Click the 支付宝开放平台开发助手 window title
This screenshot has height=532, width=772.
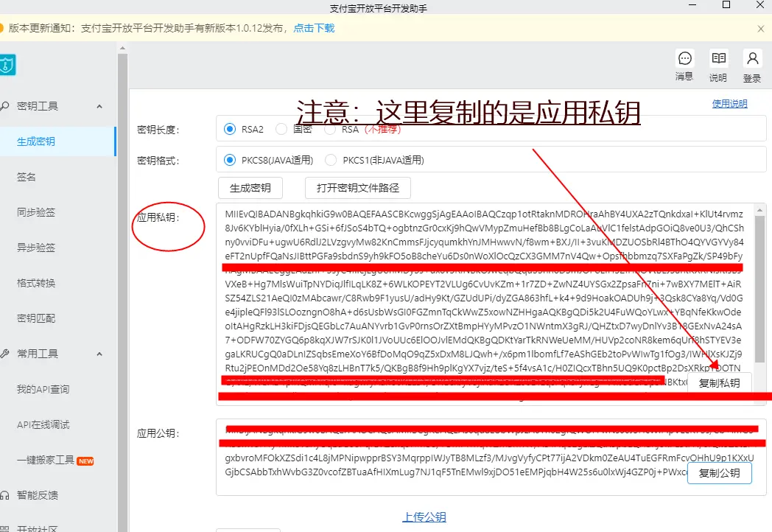coord(378,8)
